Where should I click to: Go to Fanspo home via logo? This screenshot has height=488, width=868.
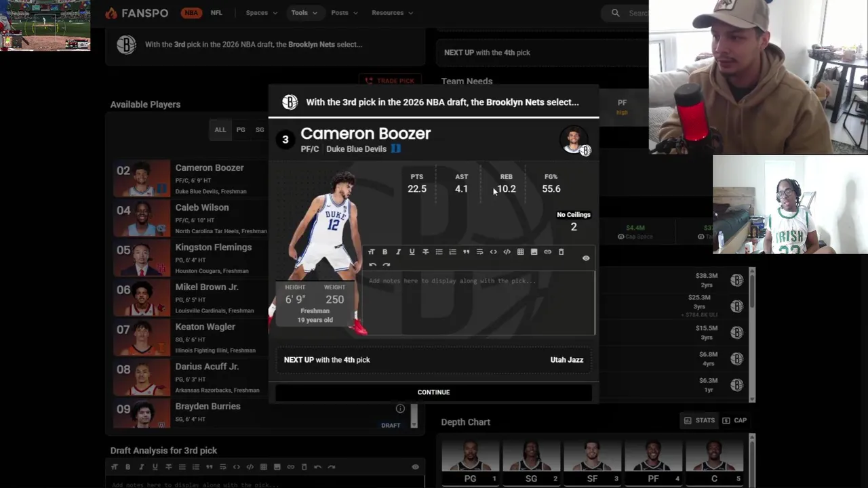tap(136, 13)
